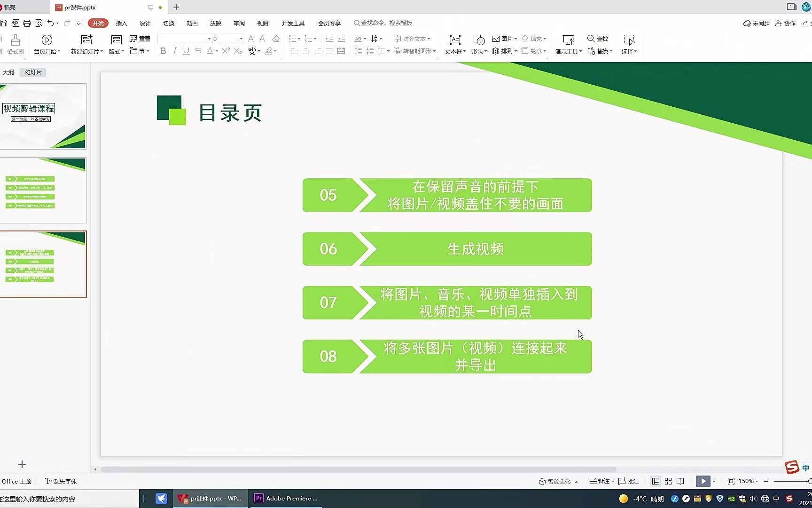Switch to Outline (大纲) panel tab
The width and height of the screenshot is (812, 508).
8,72
